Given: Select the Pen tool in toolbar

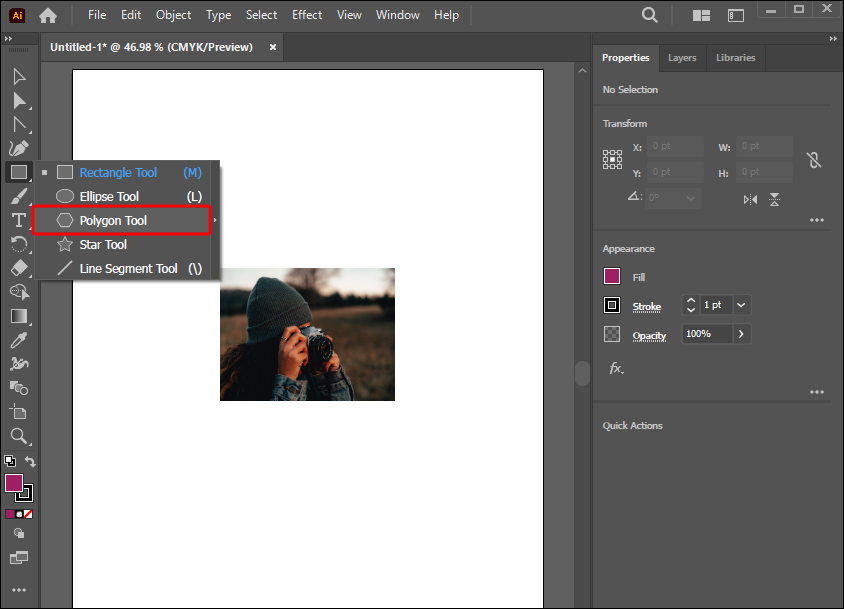Looking at the screenshot, I should click(x=18, y=149).
